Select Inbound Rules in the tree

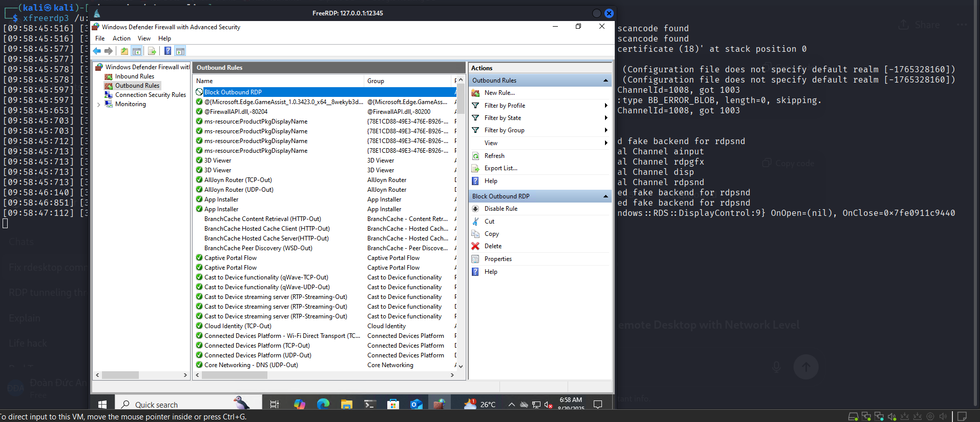point(134,76)
